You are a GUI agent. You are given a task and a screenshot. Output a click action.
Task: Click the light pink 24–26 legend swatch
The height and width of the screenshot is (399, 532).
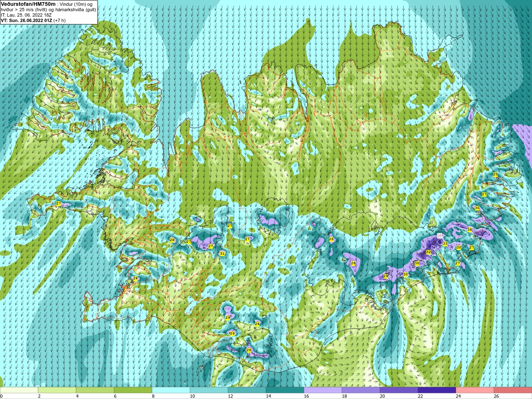click(x=475, y=390)
